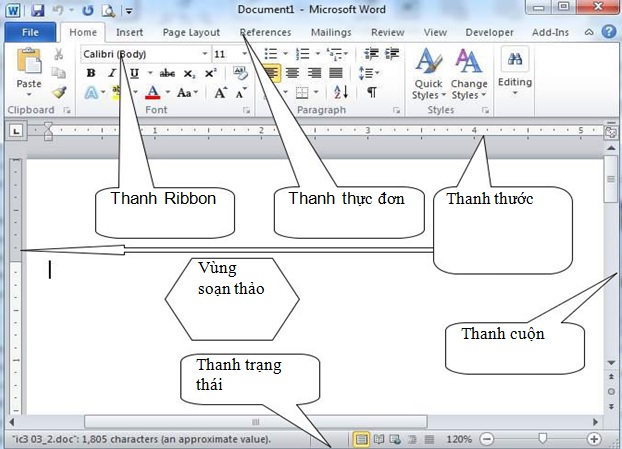
Task: Minimize the ribbon with caret icon
Action: 589,32
